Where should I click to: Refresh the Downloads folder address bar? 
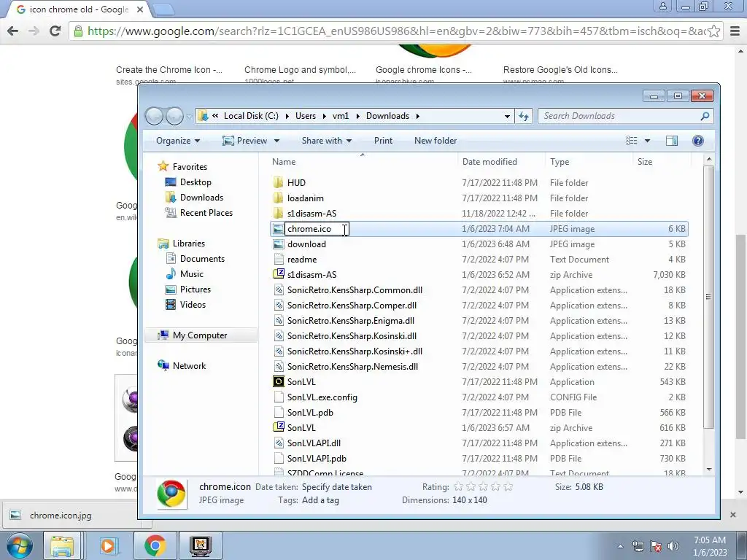(524, 116)
